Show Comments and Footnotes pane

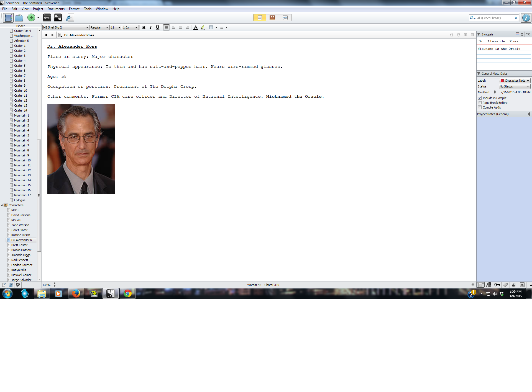pos(522,285)
